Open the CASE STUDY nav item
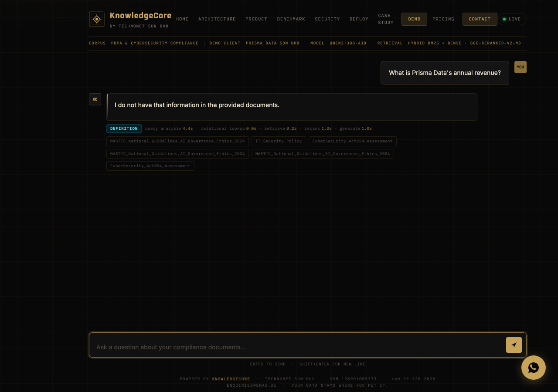 click(x=386, y=19)
